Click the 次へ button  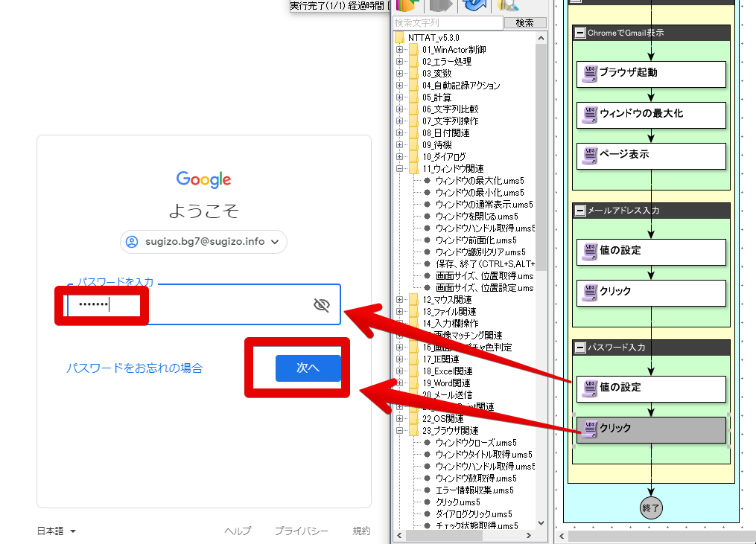click(x=308, y=368)
